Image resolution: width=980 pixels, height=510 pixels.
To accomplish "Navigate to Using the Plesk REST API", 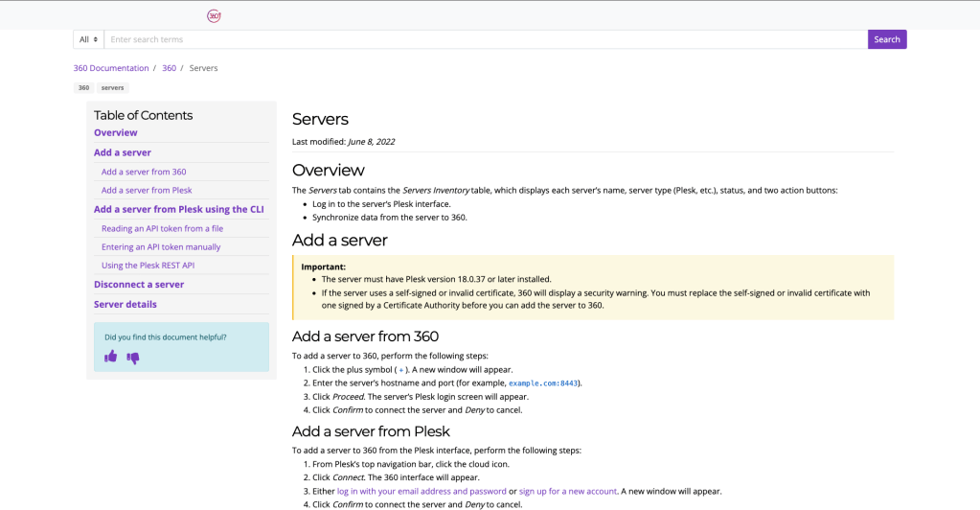I will click(x=148, y=266).
